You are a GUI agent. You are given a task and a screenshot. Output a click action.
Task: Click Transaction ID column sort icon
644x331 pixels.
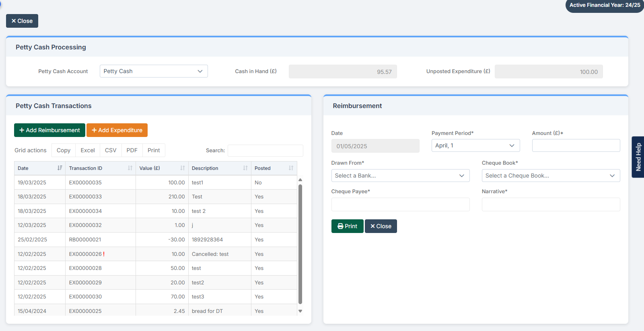130,168
